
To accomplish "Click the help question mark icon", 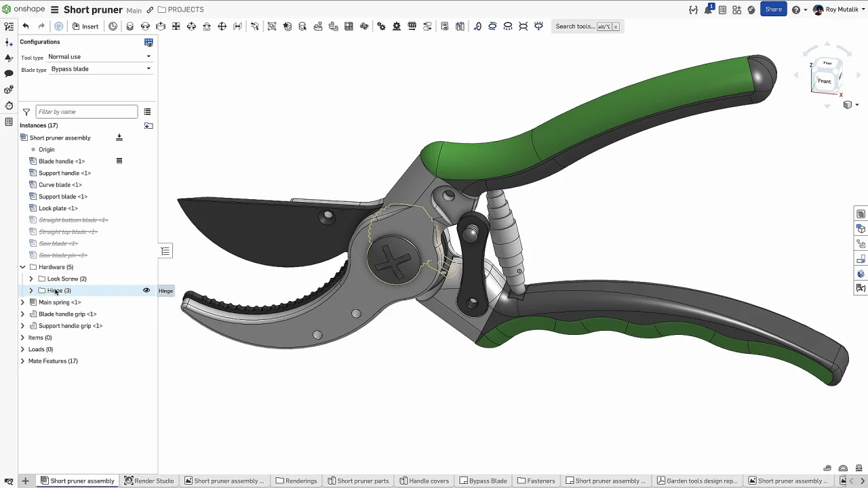I will coord(795,9).
